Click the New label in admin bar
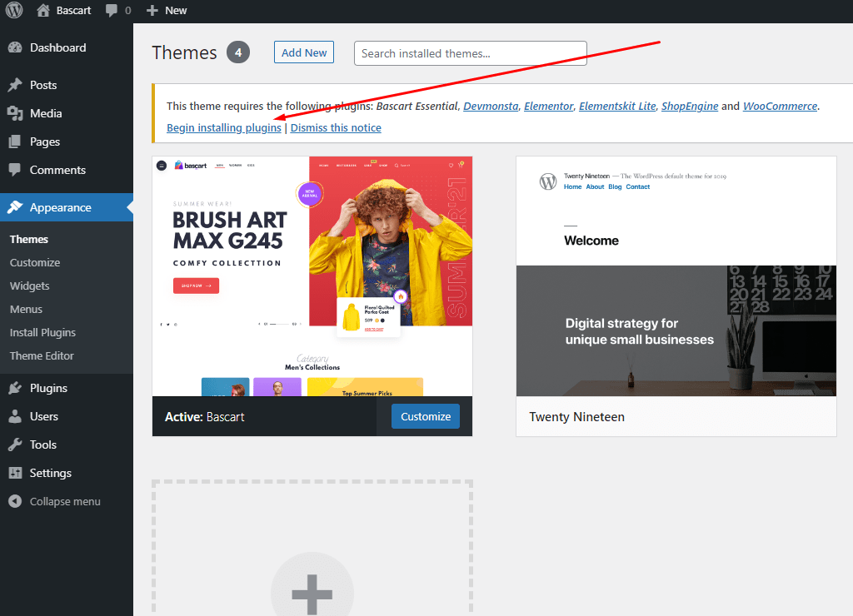This screenshot has width=853, height=616. click(176, 10)
